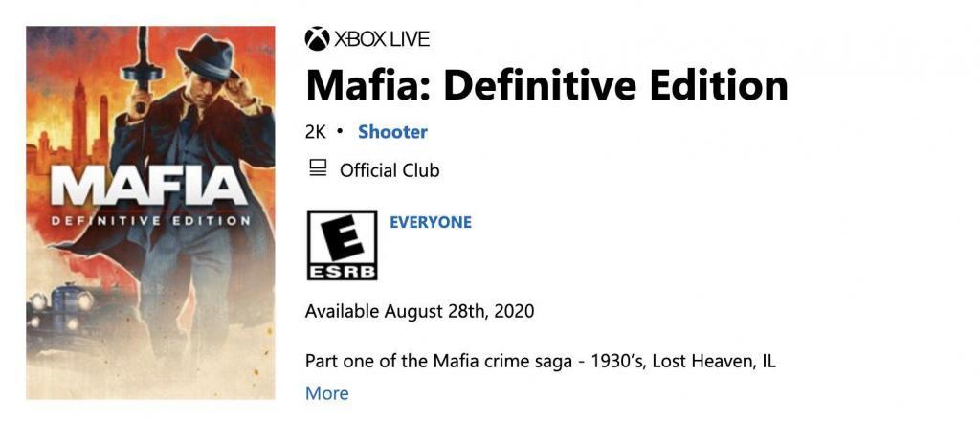
Task: Expand the description with the More link
Action: point(326,393)
